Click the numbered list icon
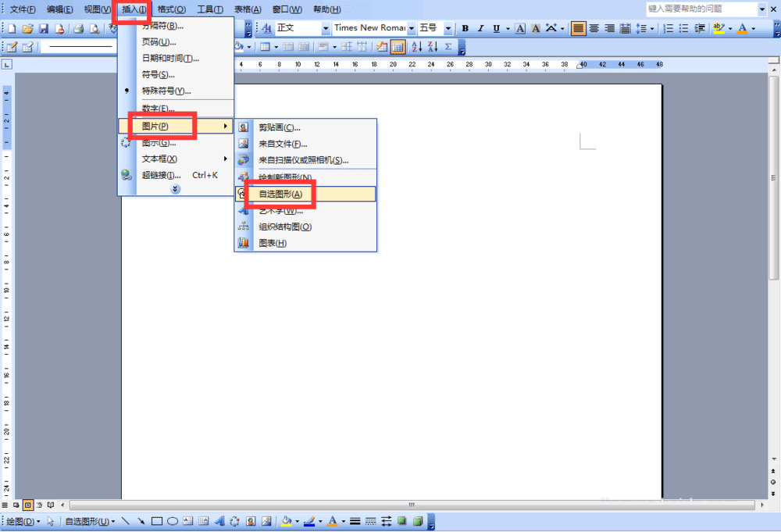Image resolution: width=781 pixels, height=532 pixels. pyautogui.click(x=668, y=28)
